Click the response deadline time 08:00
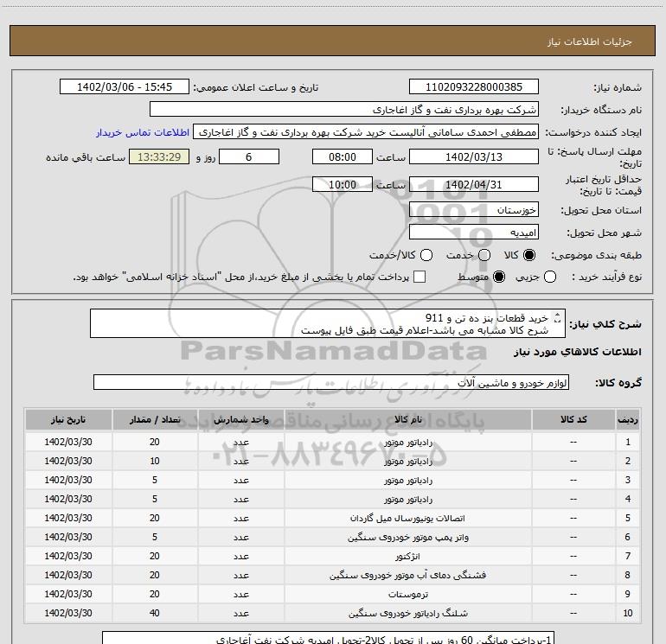Viewport: 666px width, 644px height. pyautogui.click(x=343, y=156)
